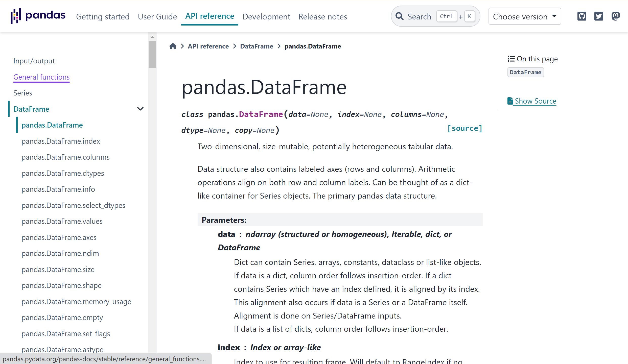This screenshot has height=364, width=628.
Task: Open the Getting started tab
Action: pos(103,17)
